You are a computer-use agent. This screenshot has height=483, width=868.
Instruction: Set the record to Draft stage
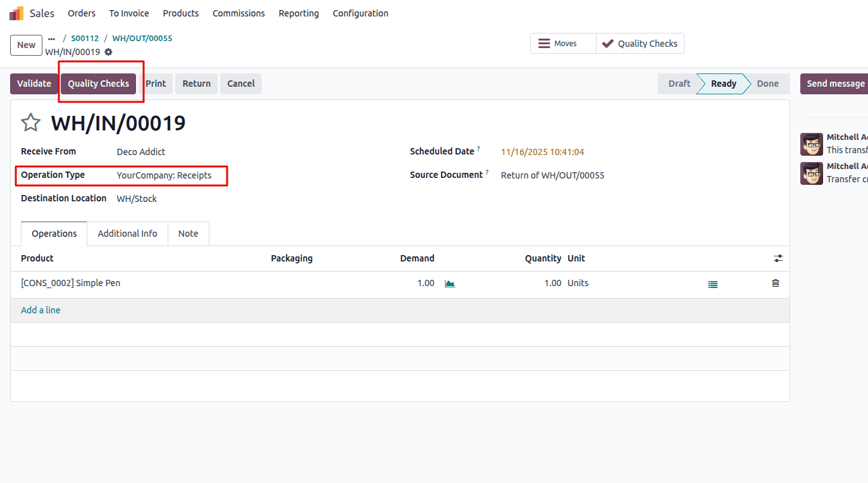click(679, 83)
